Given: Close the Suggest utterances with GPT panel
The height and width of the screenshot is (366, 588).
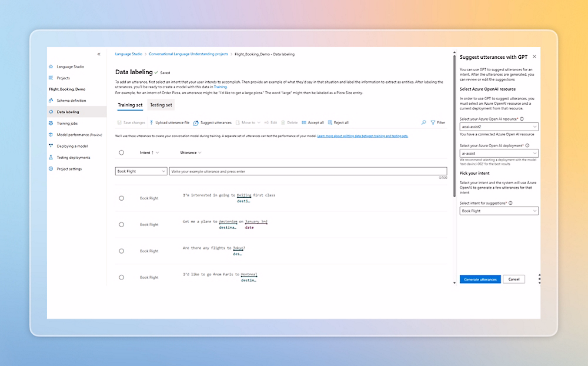Looking at the screenshot, I should pos(534,56).
